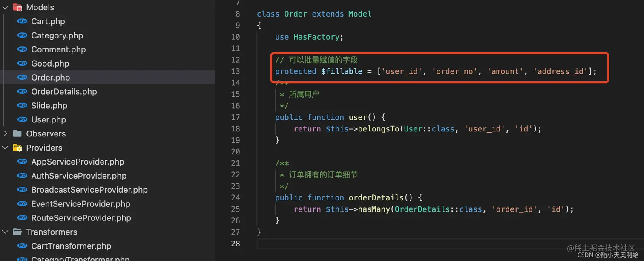This screenshot has width=644, height=261.
Task: Click the Observers folder icon
Action: [17, 133]
